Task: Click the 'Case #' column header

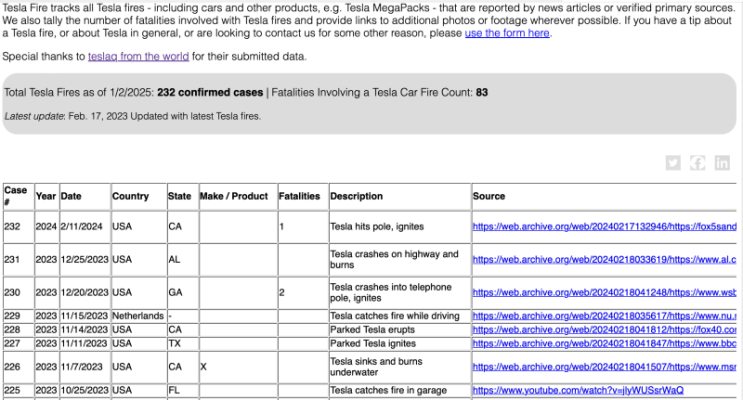Action: (x=16, y=196)
